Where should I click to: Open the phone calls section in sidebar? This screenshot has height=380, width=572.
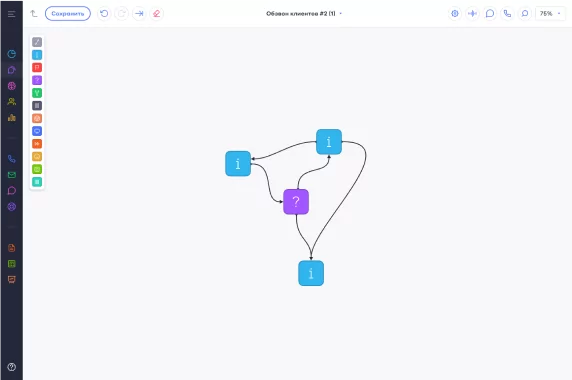point(12,159)
